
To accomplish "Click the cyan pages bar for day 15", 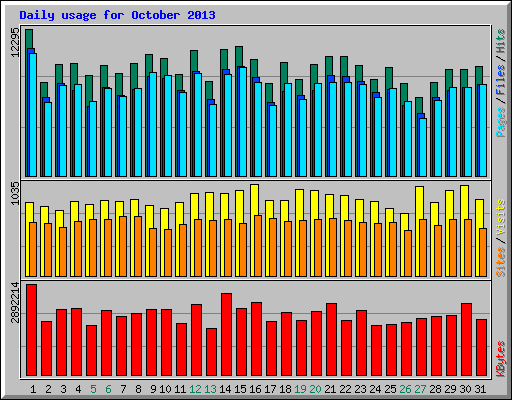I will (243, 122).
